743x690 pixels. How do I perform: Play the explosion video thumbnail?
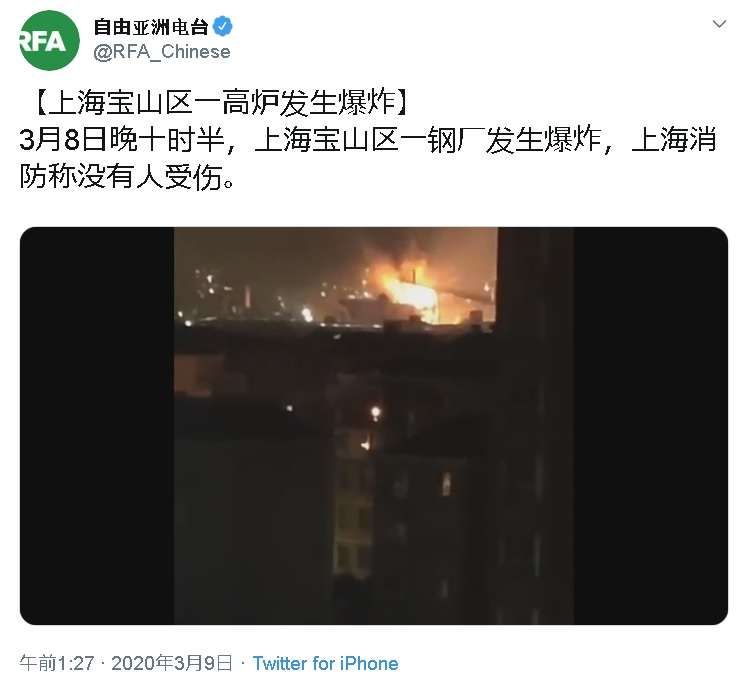374,426
